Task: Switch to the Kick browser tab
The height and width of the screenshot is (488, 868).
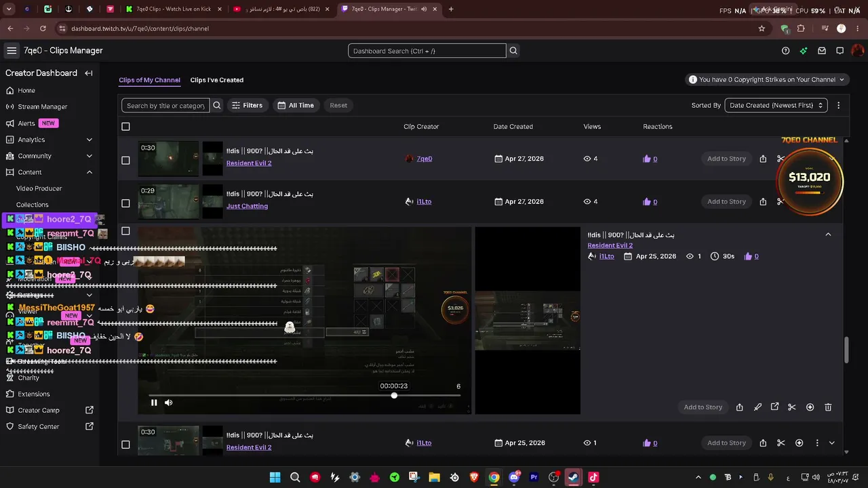Action: tap(173, 9)
